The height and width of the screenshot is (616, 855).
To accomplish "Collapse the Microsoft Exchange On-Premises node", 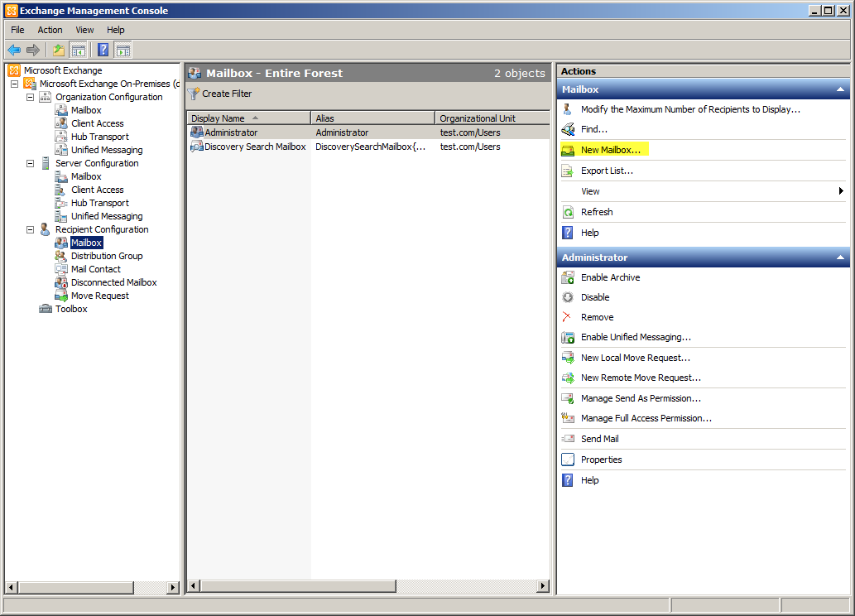I will click(15, 84).
